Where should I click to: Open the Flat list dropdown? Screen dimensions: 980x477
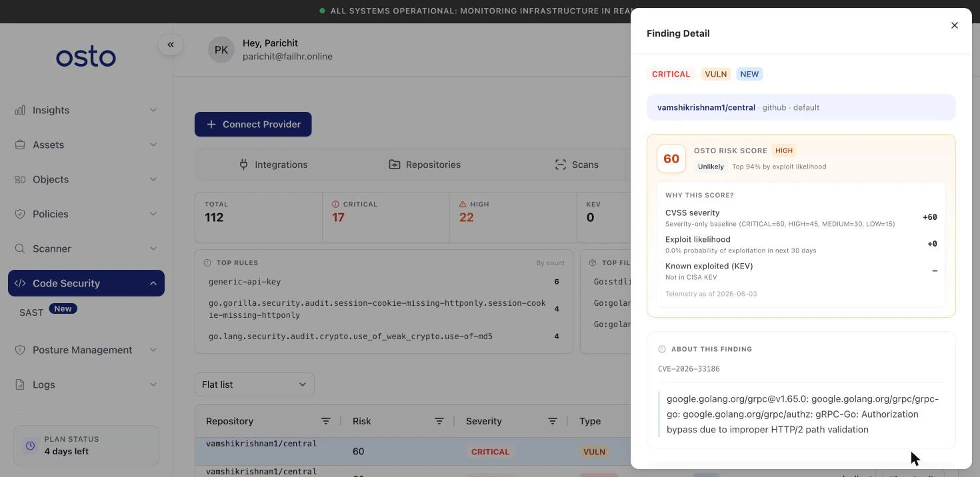click(x=255, y=384)
